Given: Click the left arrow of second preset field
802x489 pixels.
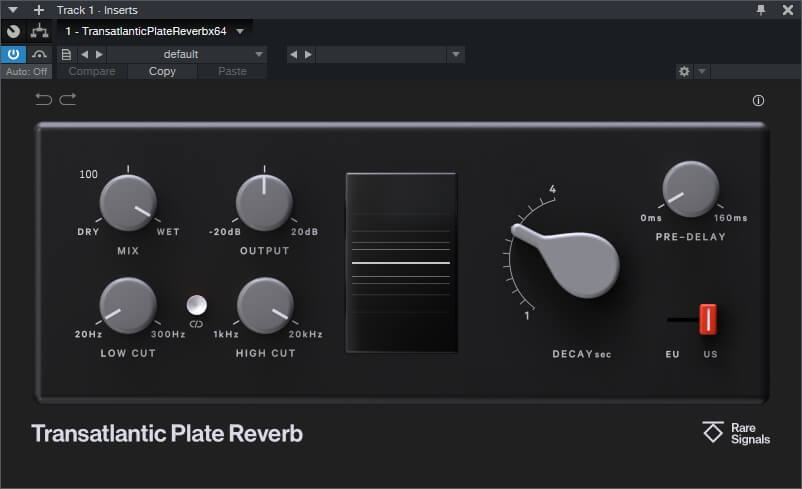Looking at the screenshot, I should click(x=293, y=54).
